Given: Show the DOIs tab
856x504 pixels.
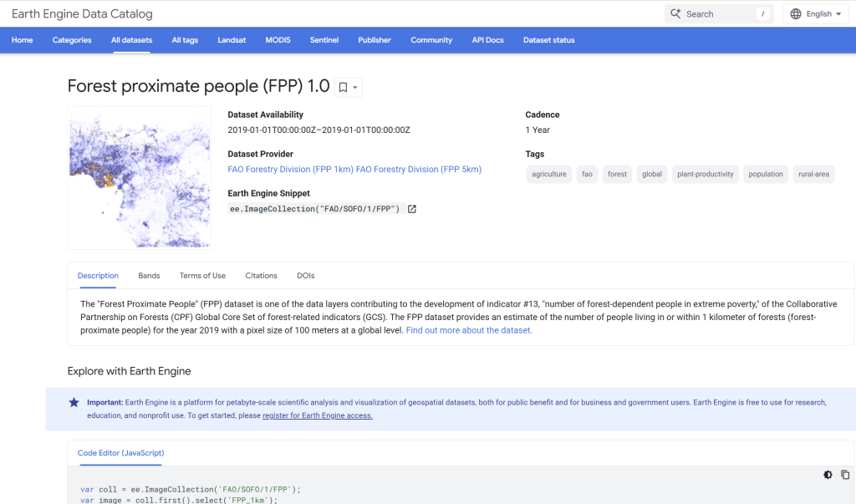Looking at the screenshot, I should click(306, 276).
